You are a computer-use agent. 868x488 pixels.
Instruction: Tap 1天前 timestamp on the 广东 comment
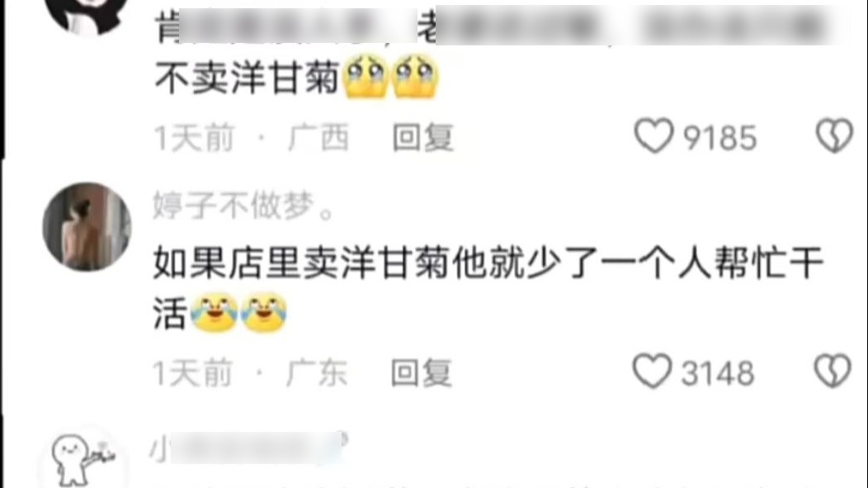(192, 372)
